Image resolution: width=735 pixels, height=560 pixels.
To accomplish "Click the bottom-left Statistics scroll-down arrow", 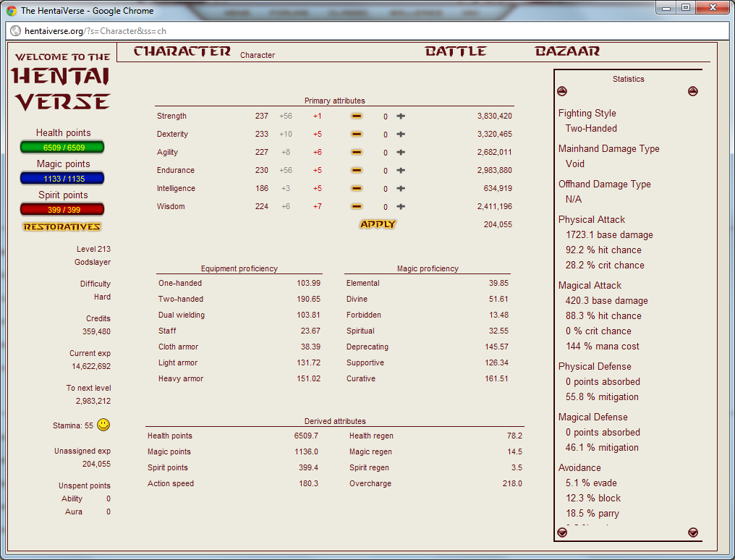I will (562, 533).
